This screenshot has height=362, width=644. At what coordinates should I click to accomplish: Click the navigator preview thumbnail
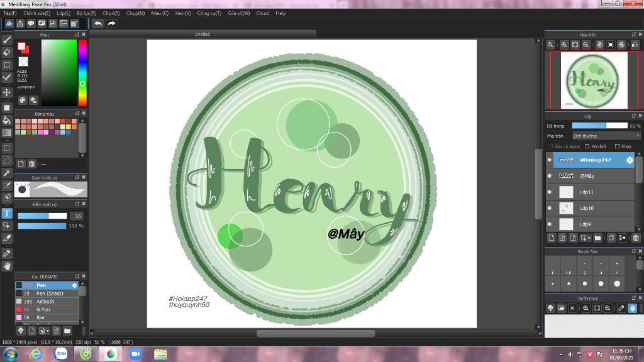594,80
